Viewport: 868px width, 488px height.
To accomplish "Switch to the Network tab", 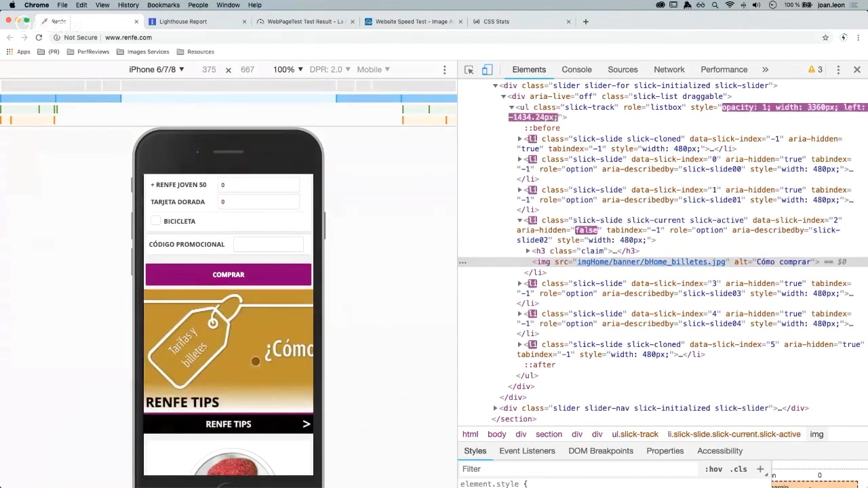I will coord(669,70).
